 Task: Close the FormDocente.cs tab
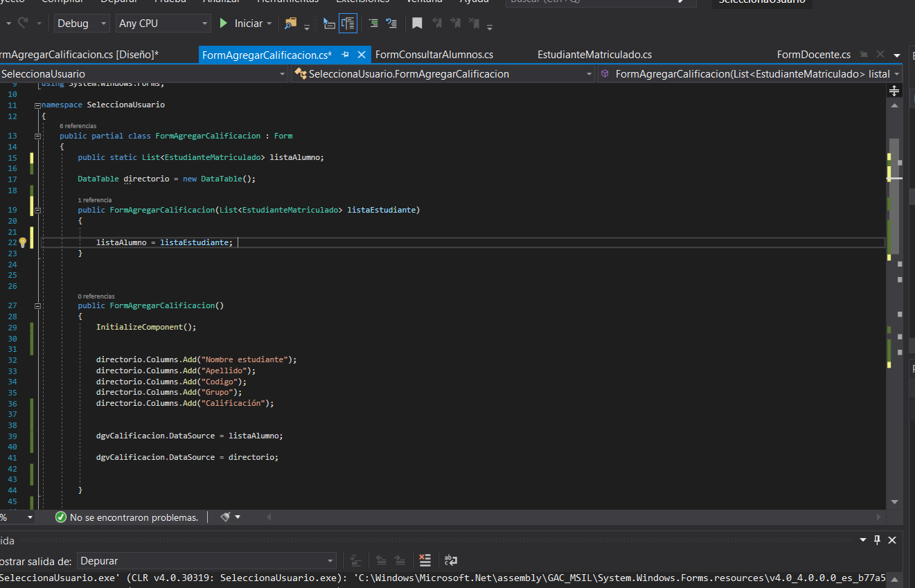pos(880,55)
